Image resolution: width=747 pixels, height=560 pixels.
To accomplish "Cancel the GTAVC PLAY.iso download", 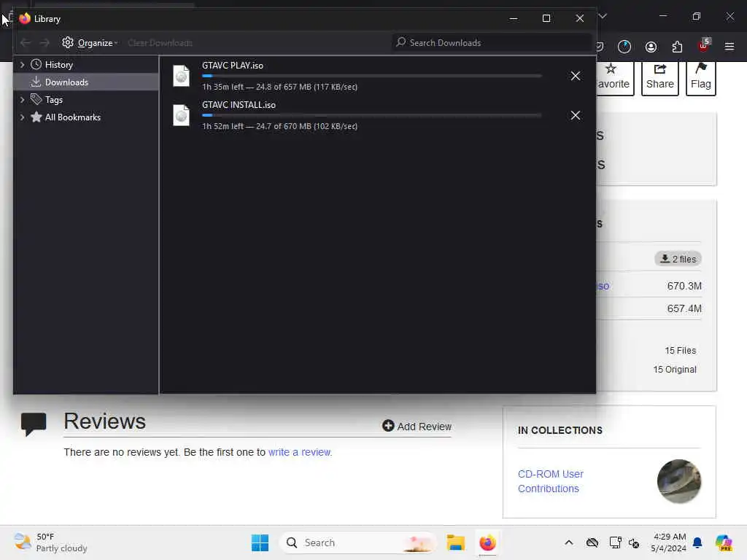I will pyautogui.click(x=576, y=76).
